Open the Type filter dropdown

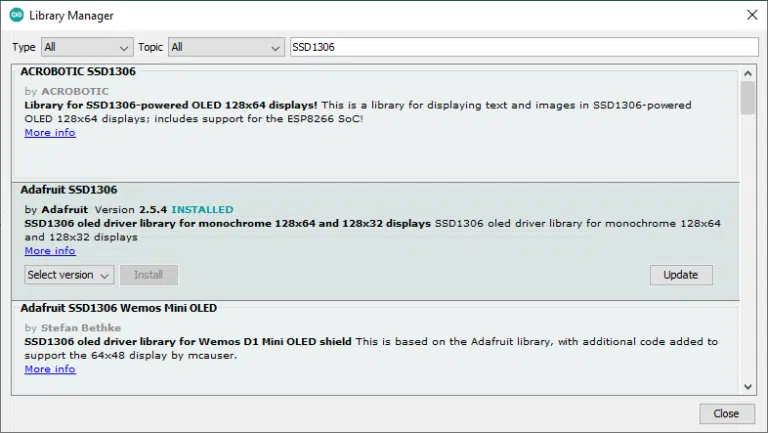tap(87, 47)
